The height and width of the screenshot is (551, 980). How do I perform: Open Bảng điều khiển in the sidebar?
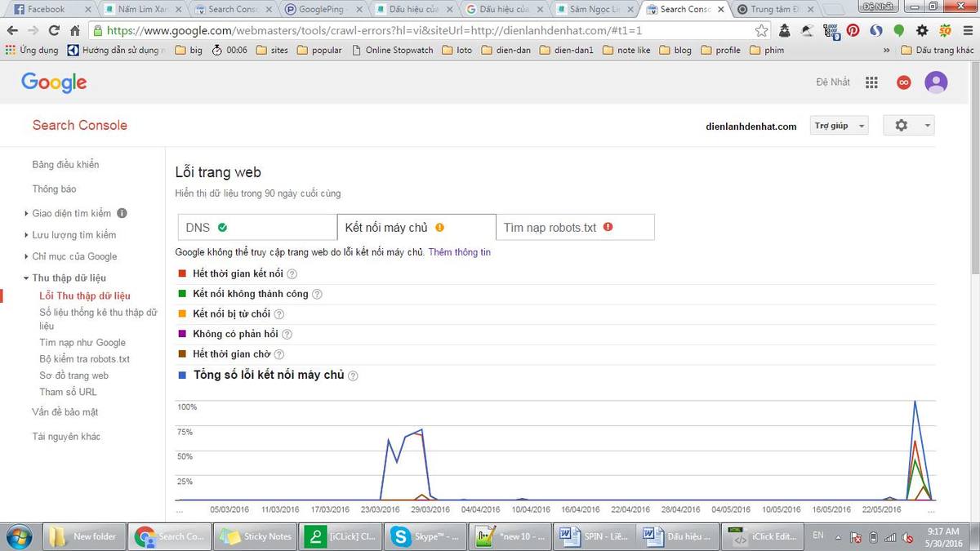coord(65,165)
